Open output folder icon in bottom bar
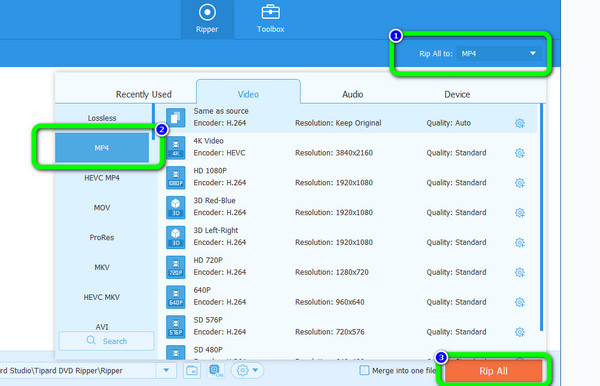 (x=192, y=370)
